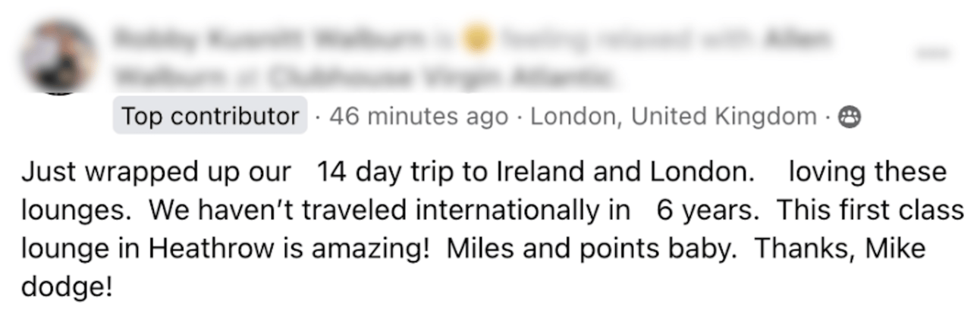
Task: Open the blurred author name link
Action: point(272,38)
